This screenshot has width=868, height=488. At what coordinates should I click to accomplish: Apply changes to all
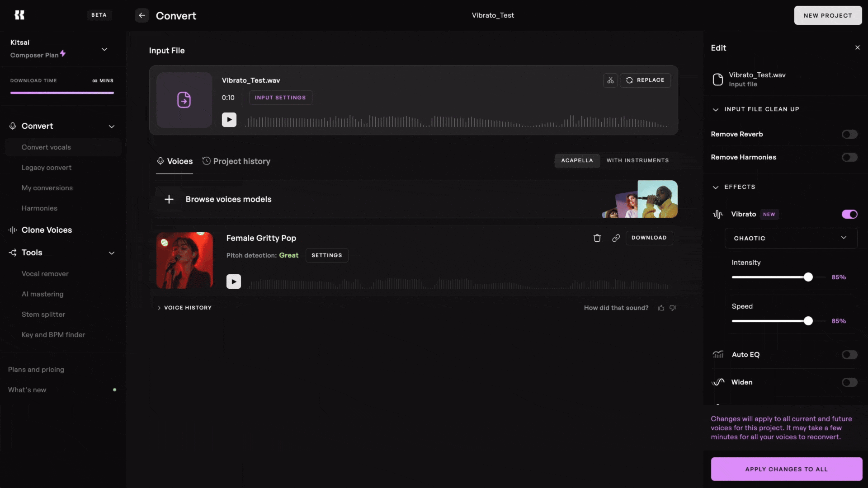click(787, 469)
